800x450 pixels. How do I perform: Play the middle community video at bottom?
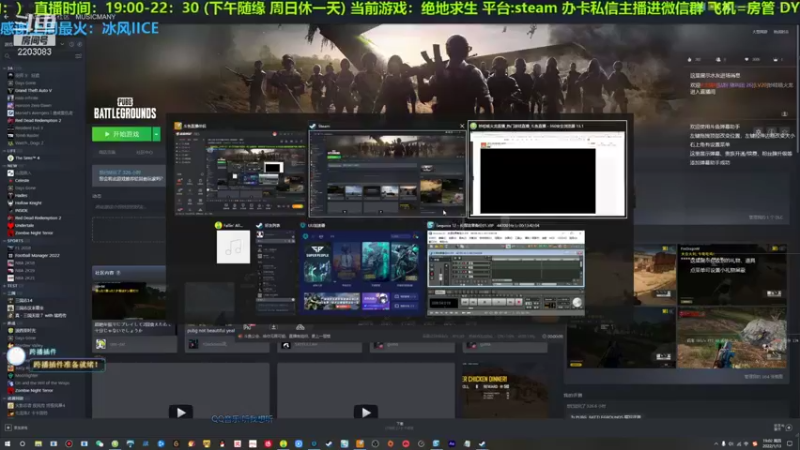point(366,412)
